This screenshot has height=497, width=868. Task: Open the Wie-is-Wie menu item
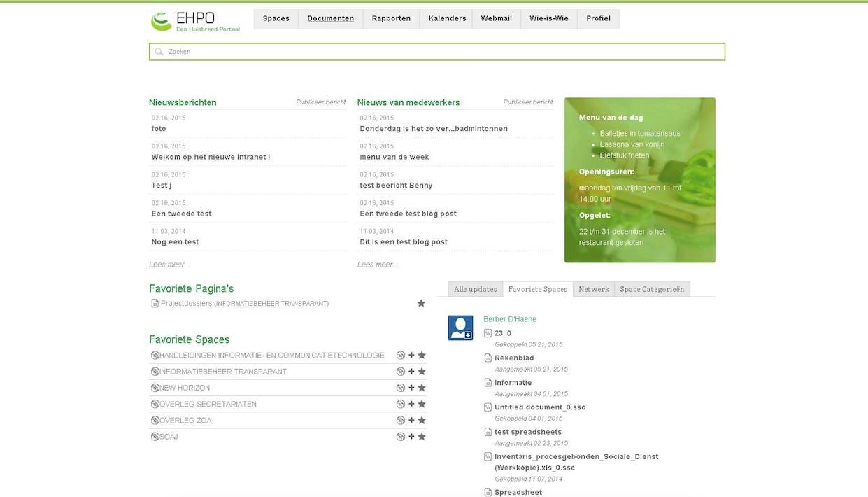point(549,19)
